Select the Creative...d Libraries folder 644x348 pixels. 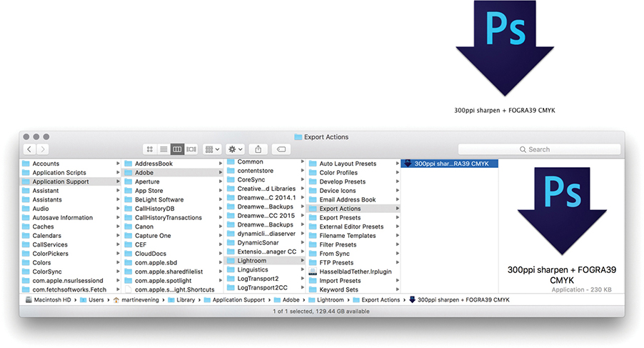tap(265, 189)
